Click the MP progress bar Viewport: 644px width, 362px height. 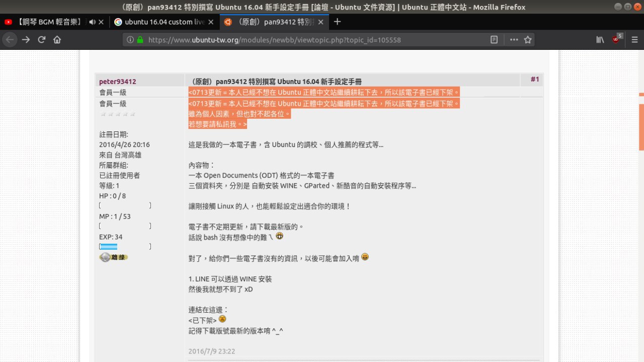coord(125,227)
